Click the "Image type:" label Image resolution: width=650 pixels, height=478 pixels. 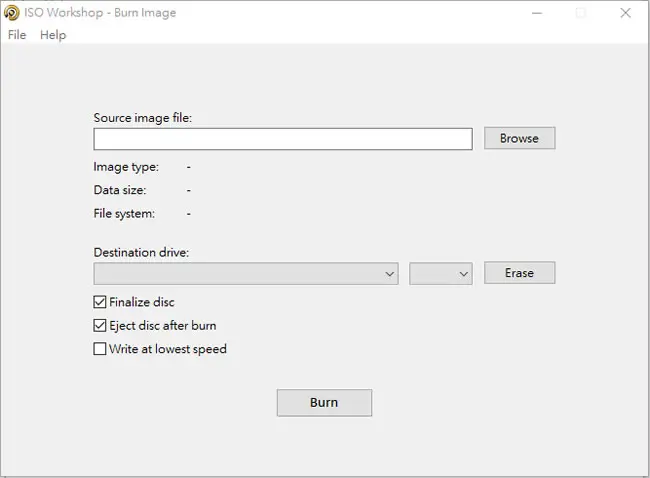[x=126, y=167]
